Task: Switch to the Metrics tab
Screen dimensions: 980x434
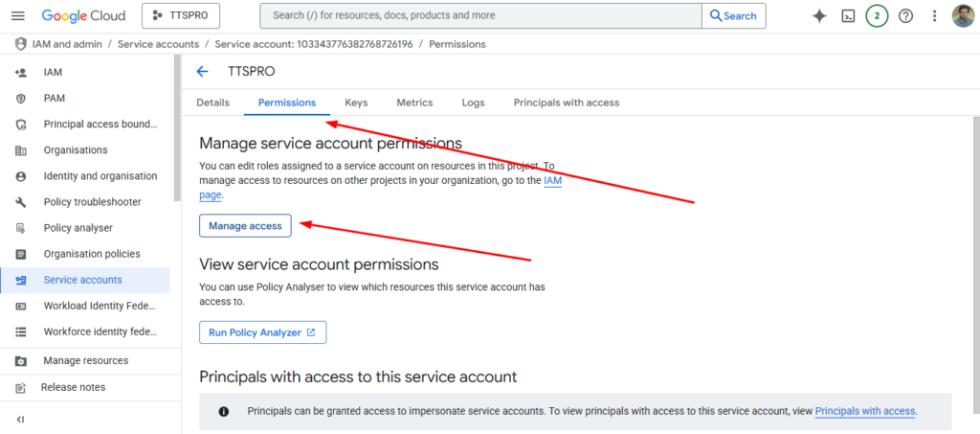Action: click(x=414, y=103)
